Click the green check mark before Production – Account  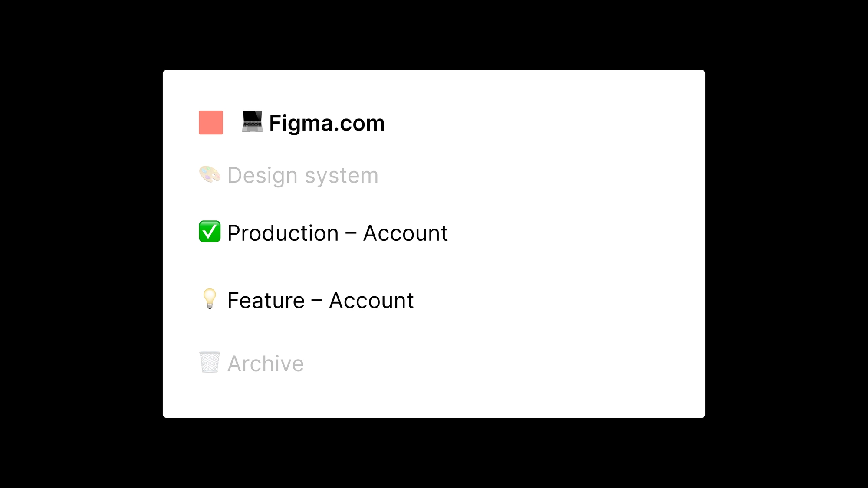pos(210,233)
